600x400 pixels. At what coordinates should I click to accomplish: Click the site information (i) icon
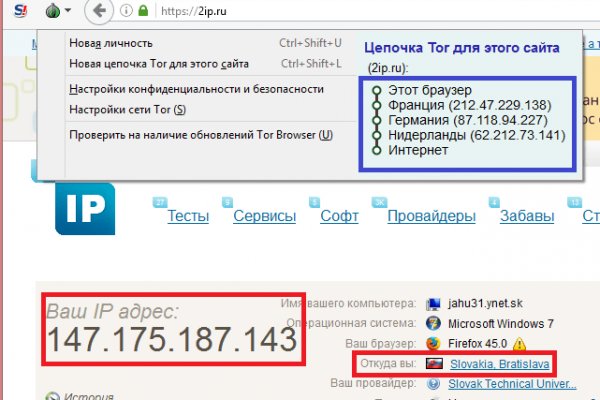pos(124,12)
